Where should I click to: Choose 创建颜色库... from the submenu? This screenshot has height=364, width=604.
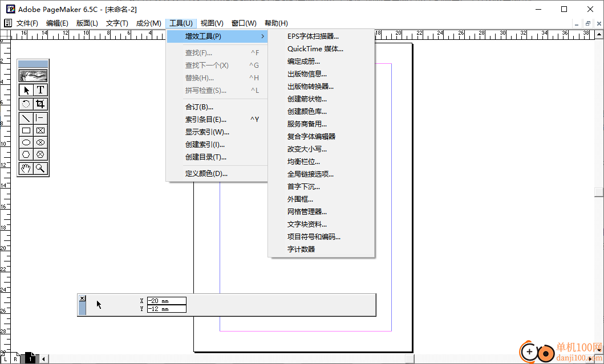pos(321,111)
